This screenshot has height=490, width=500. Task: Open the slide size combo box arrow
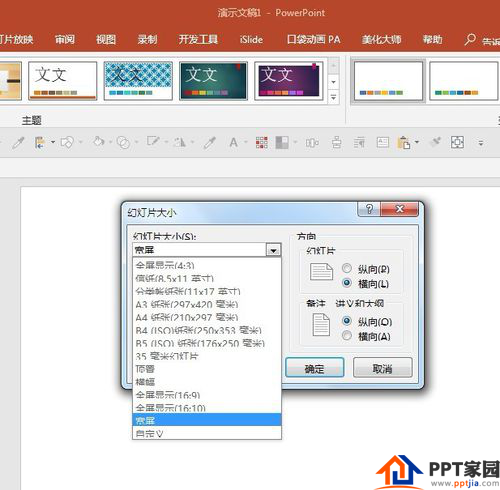[273, 250]
